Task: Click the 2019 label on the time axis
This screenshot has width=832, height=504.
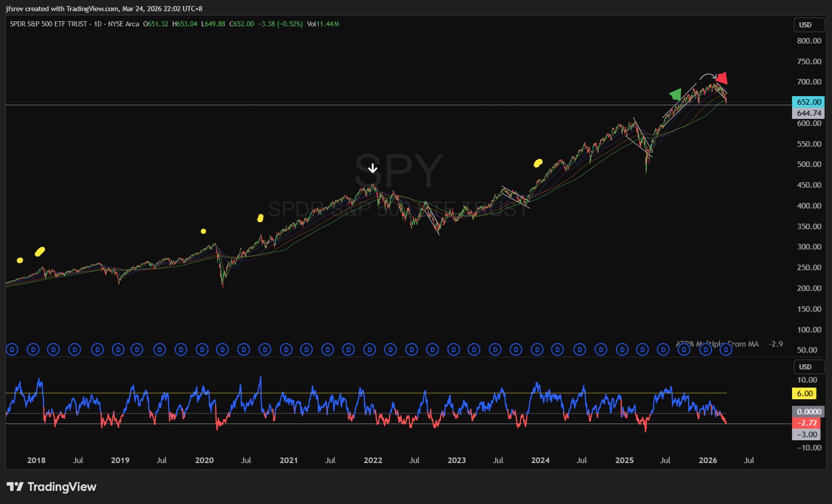Action: point(120,460)
